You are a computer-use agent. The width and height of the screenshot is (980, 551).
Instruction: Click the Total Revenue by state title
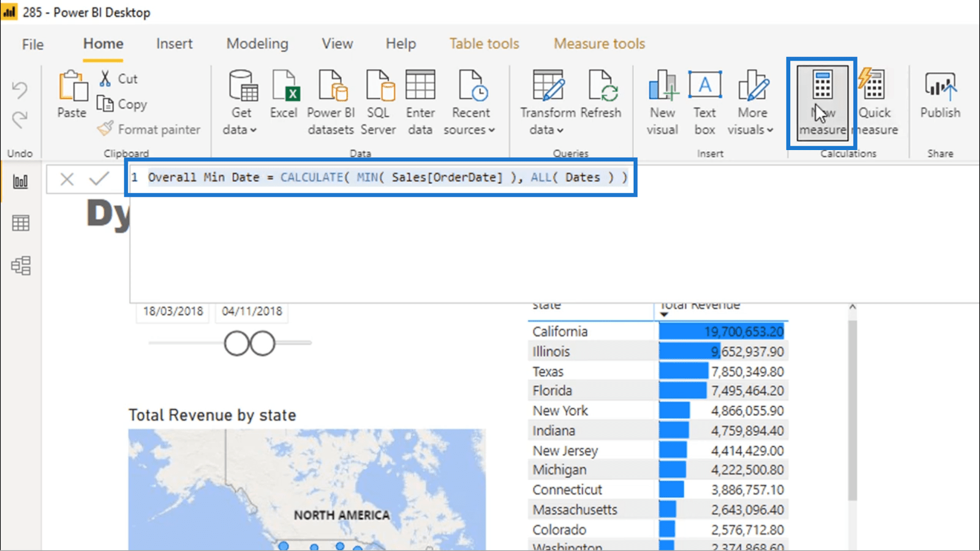click(x=213, y=415)
